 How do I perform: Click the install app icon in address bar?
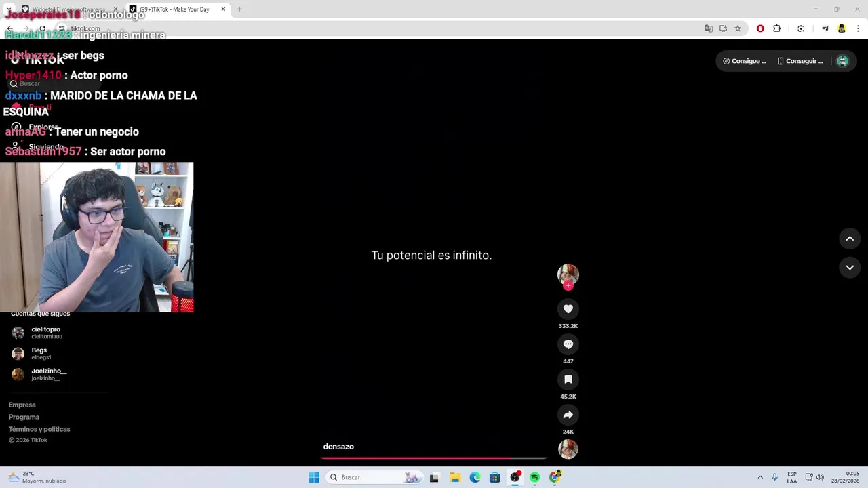pos(723,28)
